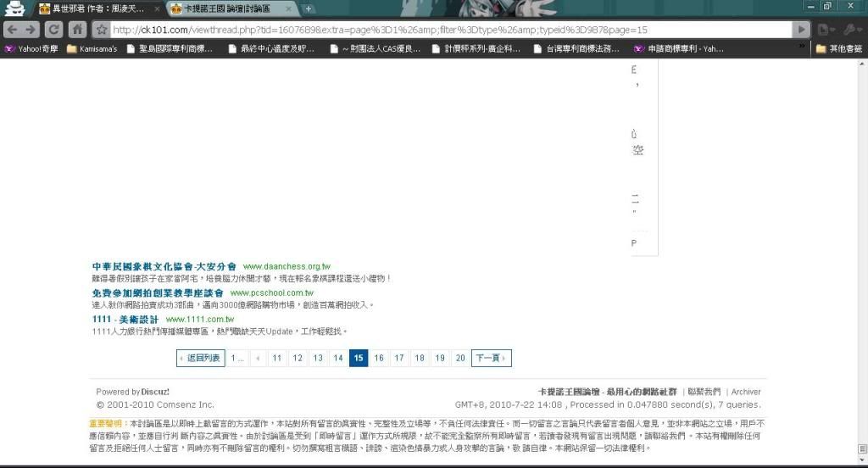Open the Kamisama's bookmark folder
Screen dimensions: 868x468
92,48
